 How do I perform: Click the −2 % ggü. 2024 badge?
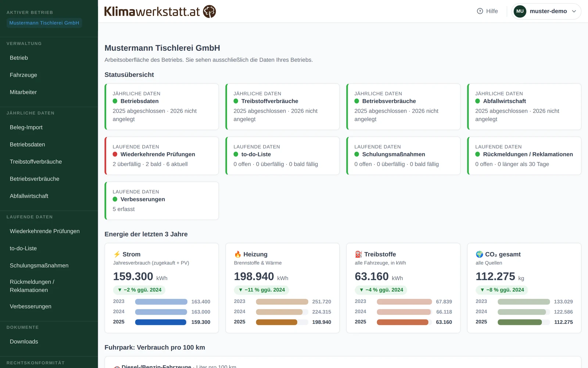[x=139, y=290]
